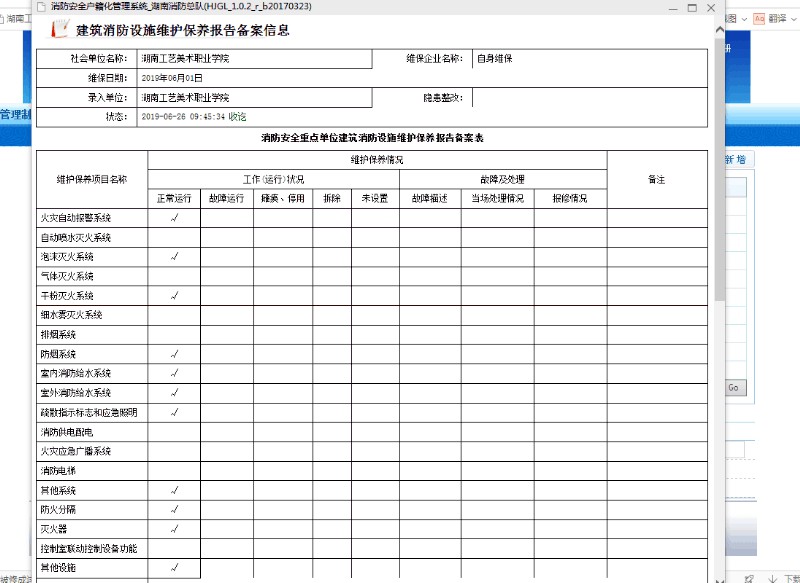
Task: Open the dropdown arrow next to 翻译
Action: tap(795, 18)
